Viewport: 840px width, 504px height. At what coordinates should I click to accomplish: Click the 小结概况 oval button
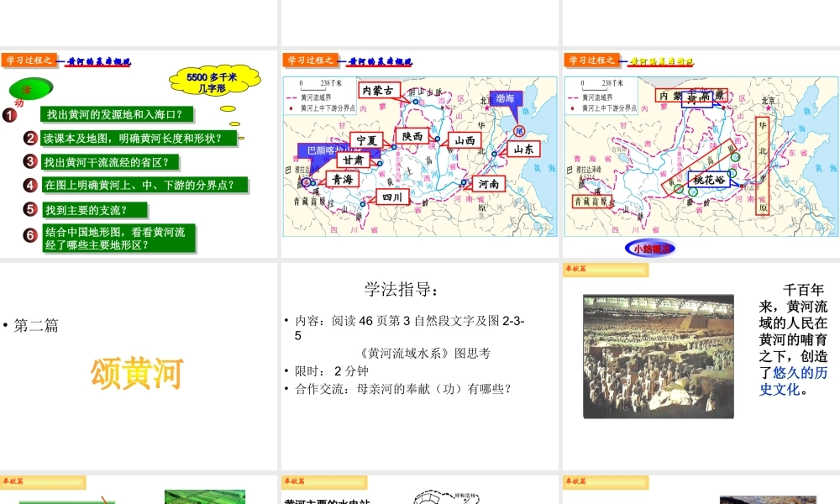[x=651, y=249]
